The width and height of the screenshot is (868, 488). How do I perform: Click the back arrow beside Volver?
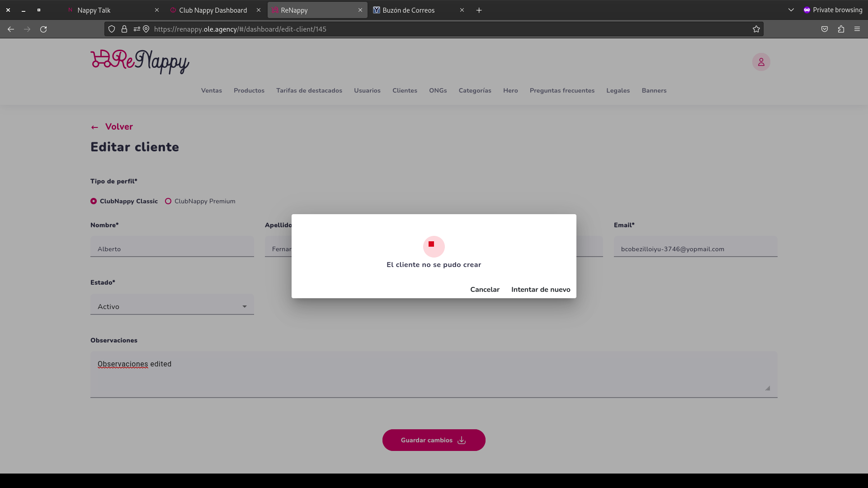[x=94, y=127]
